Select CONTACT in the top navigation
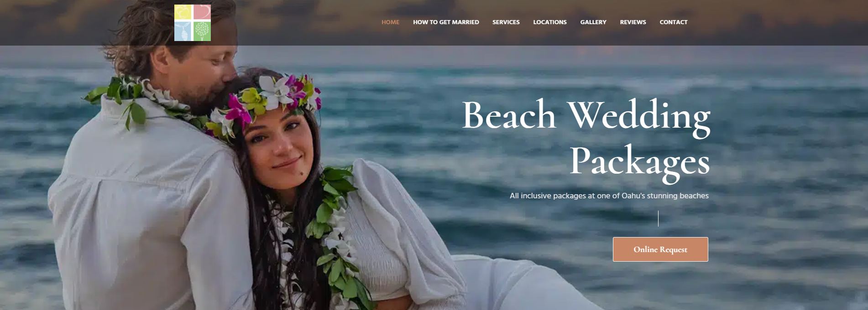 coord(673,22)
